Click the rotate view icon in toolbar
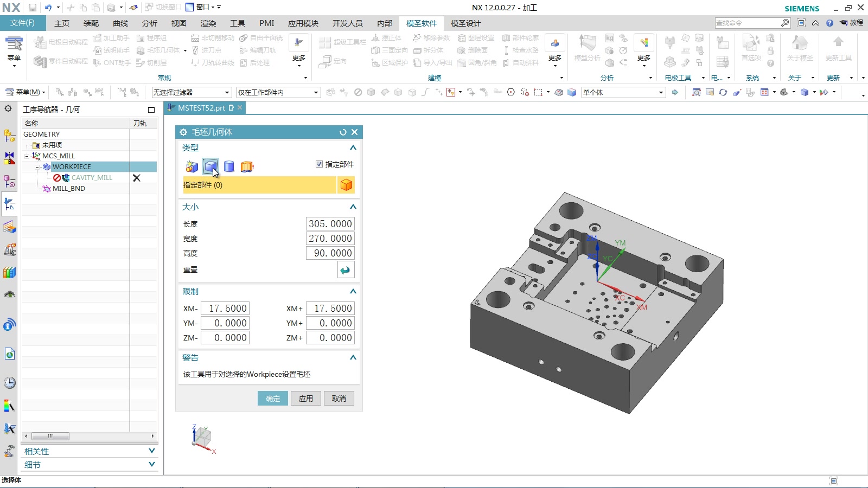868x488 pixels. tap(723, 92)
